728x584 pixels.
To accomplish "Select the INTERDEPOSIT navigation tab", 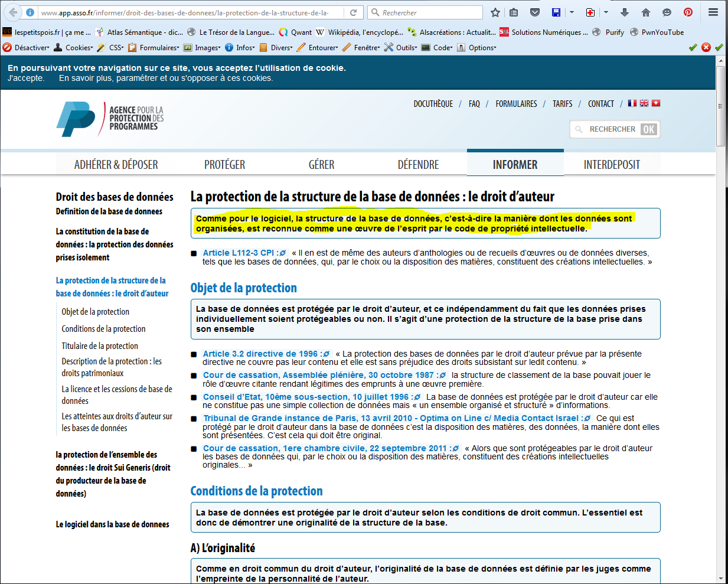I will (612, 165).
